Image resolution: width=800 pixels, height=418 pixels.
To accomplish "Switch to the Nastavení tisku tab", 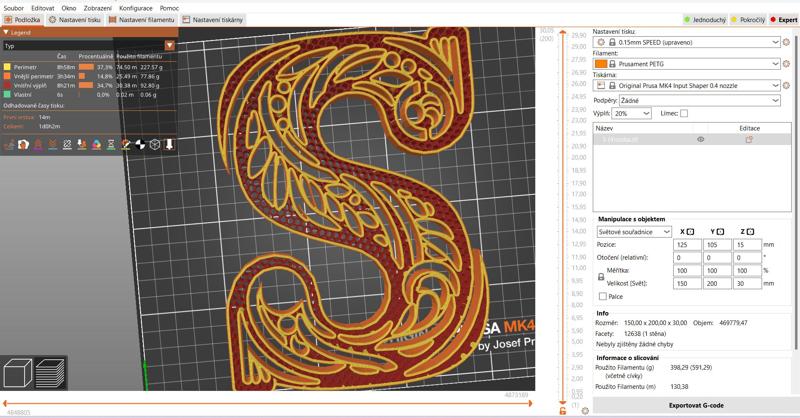I will tap(75, 20).
